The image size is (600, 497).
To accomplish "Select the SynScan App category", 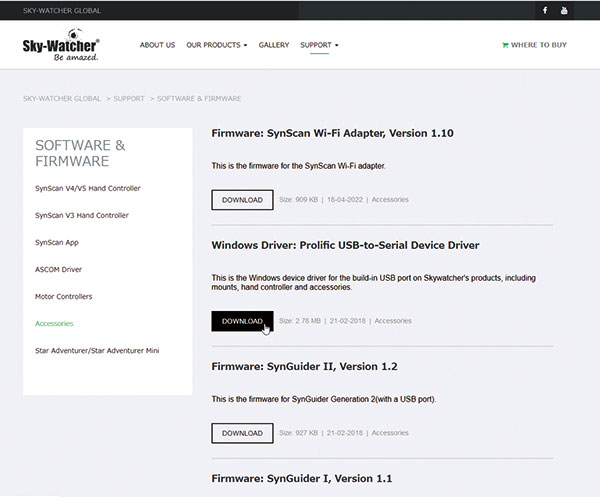I will (x=57, y=243).
